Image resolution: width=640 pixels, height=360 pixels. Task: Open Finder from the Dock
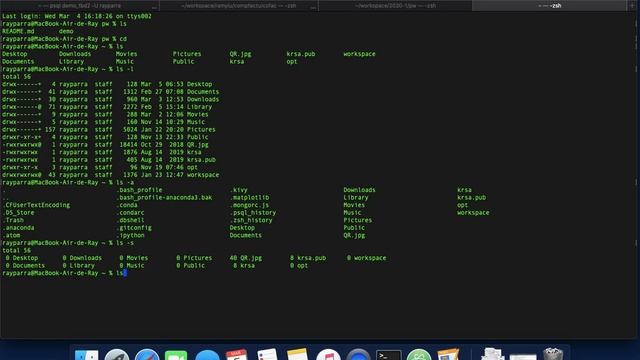tap(87, 354)
